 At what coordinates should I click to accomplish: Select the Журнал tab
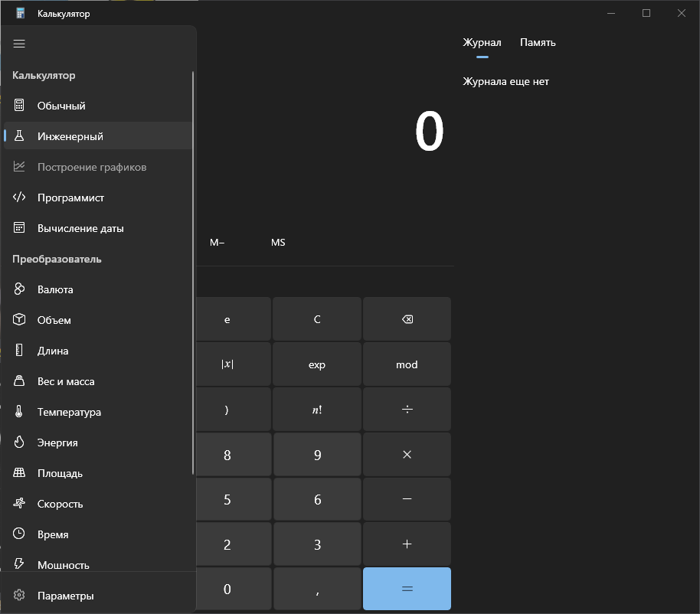482,42
